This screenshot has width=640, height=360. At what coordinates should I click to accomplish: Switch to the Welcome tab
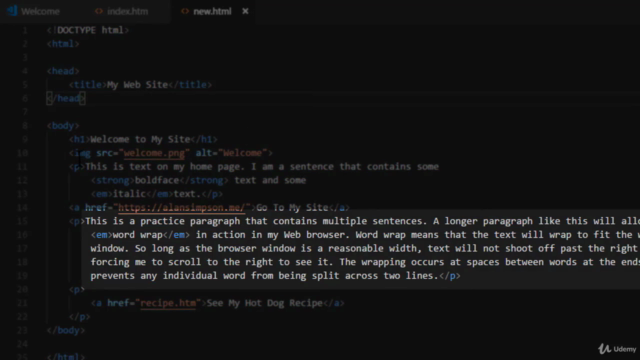(40, 11)
